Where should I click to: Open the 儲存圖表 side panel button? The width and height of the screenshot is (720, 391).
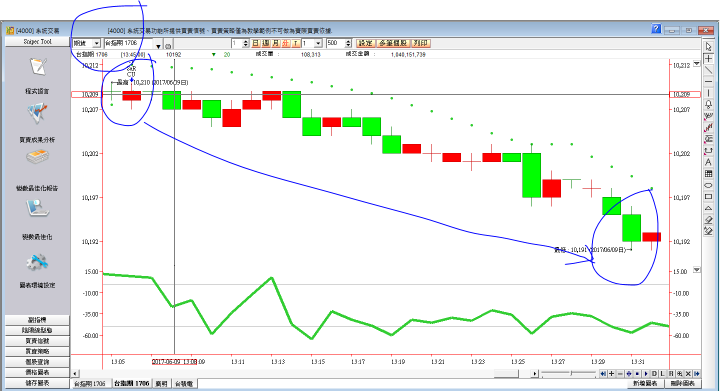pos(37,383)
